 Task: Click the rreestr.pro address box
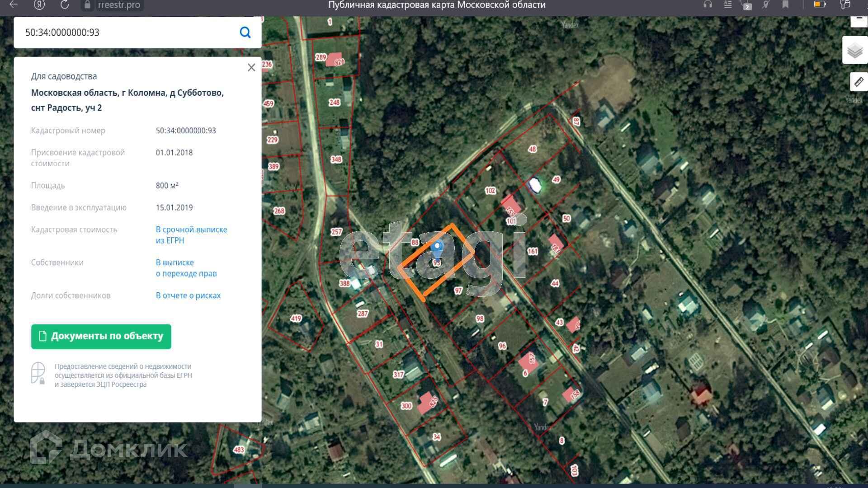click(119, 5)
